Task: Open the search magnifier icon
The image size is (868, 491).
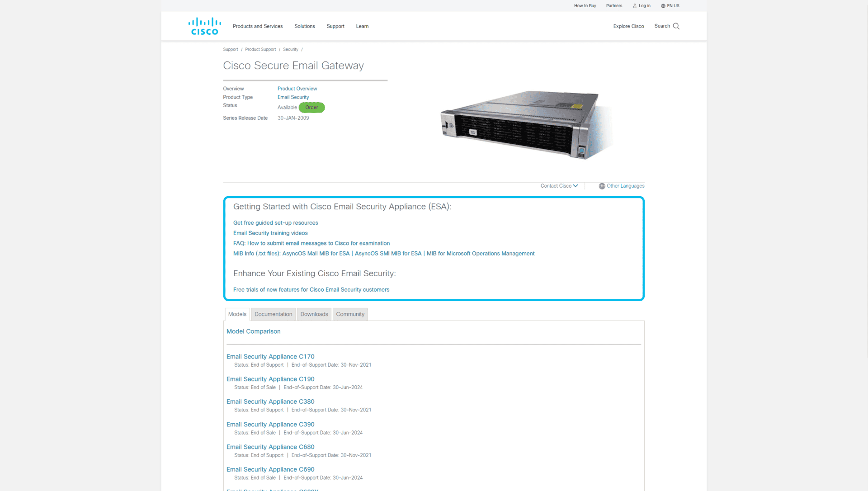Action: pyautogui.click(x=675, y=26)
